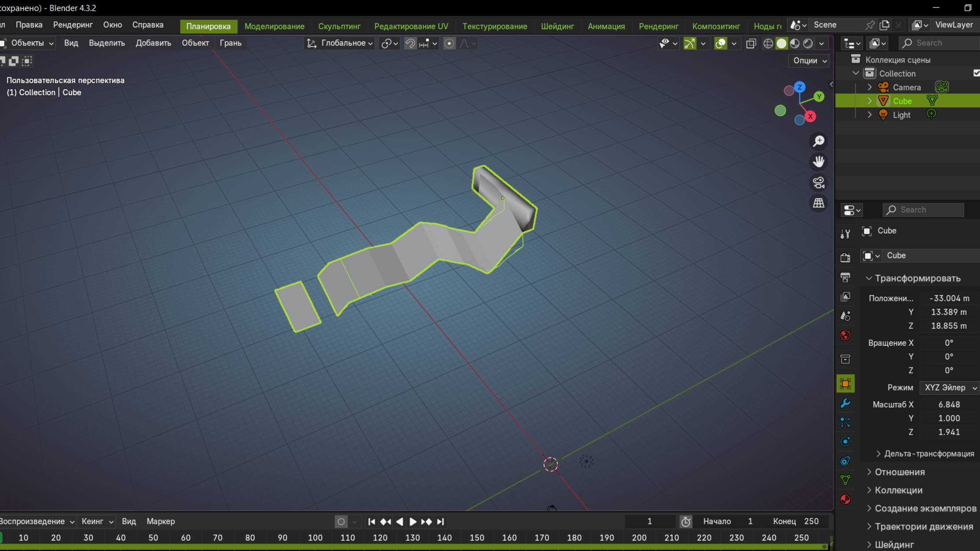
Task: Toggle camera view icon in viewport
Action: click(819, 182)
